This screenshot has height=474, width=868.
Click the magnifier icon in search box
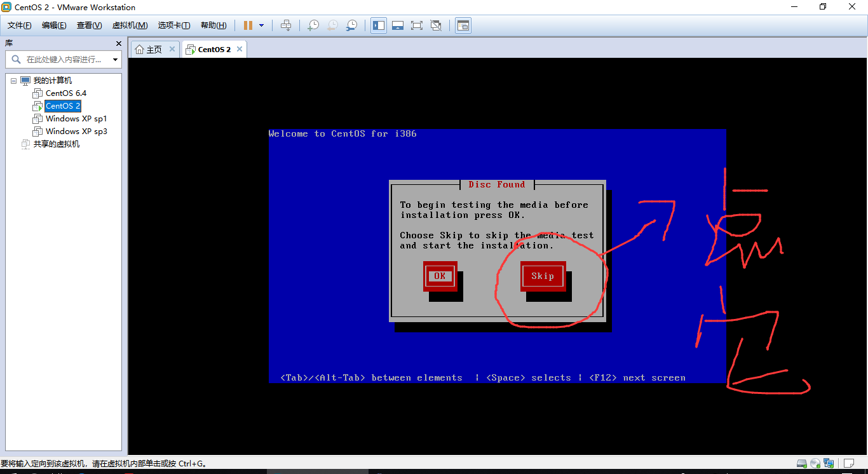[16, 60]
